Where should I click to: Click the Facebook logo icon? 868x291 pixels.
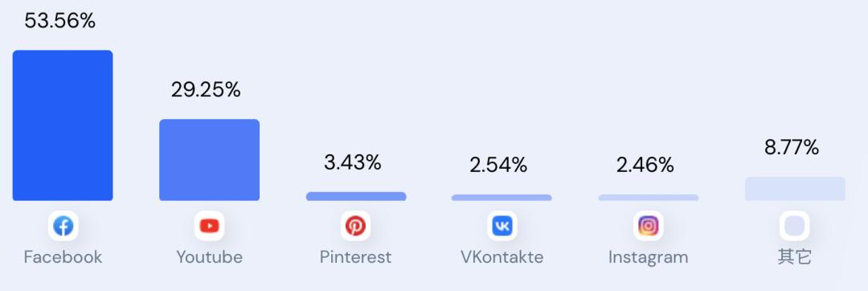pos(63,226)
